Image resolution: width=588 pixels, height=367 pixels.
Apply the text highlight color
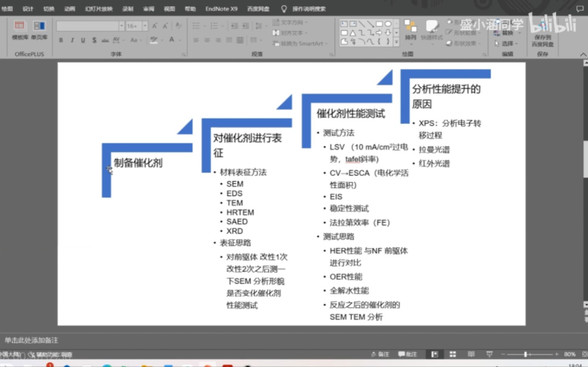(153, 40)
